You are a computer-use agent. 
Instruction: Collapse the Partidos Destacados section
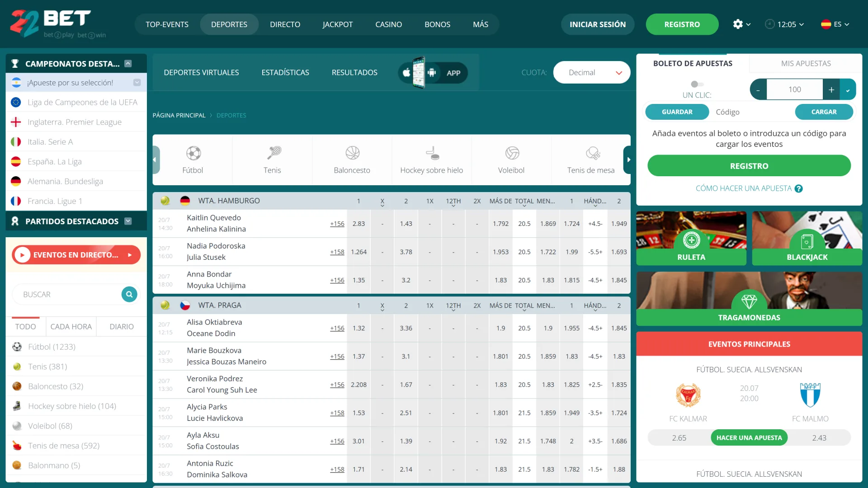tap(128, 221)
